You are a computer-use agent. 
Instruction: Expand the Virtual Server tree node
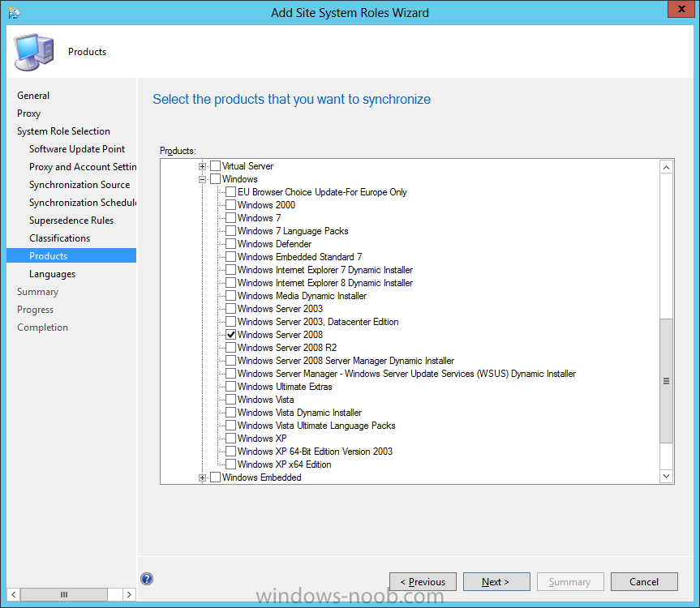click(x=202, y=166)
